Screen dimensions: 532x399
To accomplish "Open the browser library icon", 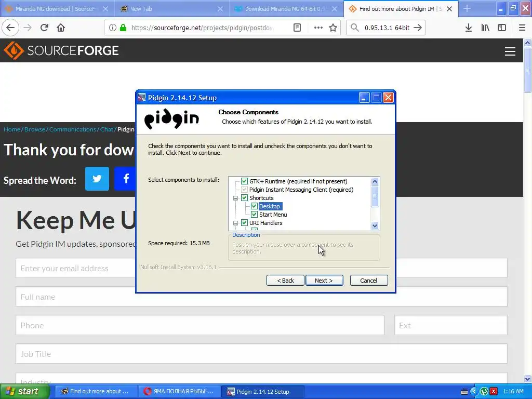I will pyautogui.click(x=485, y=28).
